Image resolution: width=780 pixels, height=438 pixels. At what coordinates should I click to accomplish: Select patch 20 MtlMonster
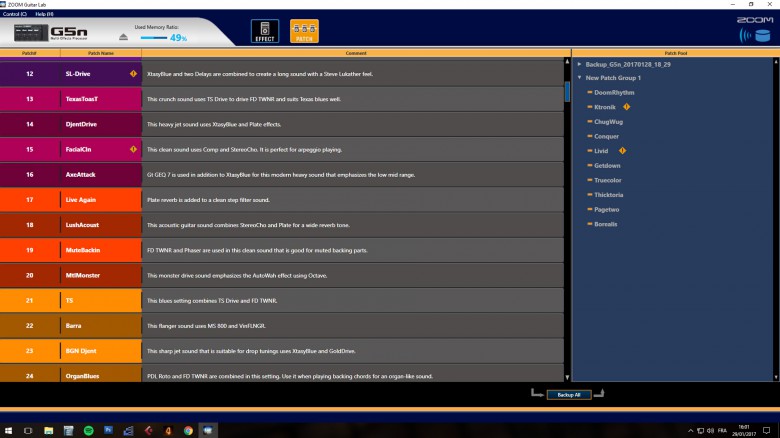pos(71,275)
